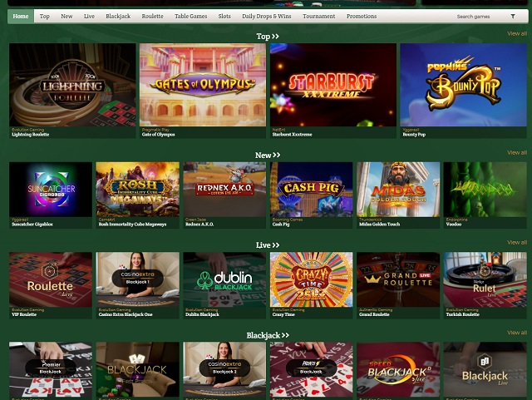Launch Blackjack First Person thumbnail

pyautogui.click(x=137, y=369)
